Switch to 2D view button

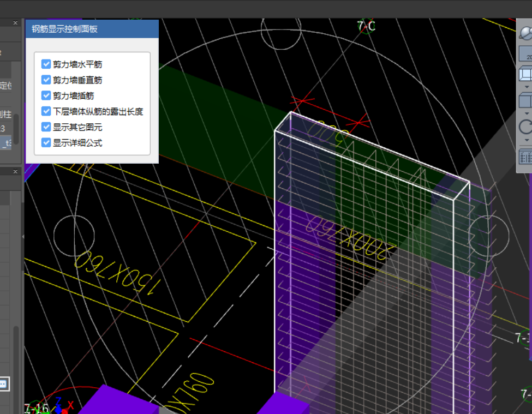pyautogui.click(x=526, y=54)
